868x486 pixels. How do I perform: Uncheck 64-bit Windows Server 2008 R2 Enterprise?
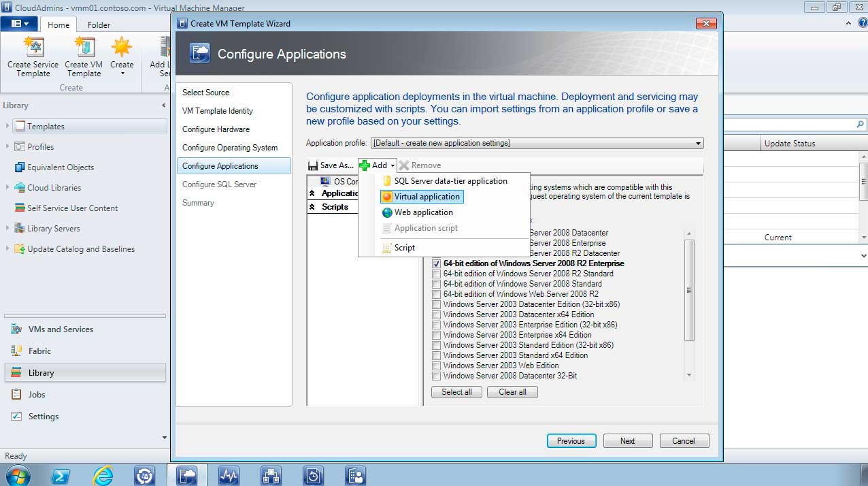[x=437, y=263]
